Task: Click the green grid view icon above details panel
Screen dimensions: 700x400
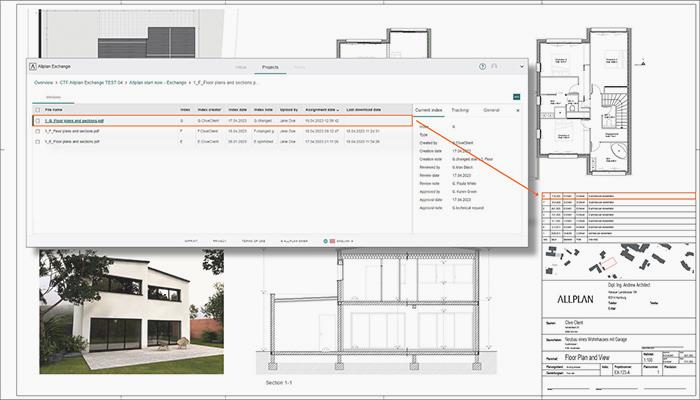Action: [516, 96]
